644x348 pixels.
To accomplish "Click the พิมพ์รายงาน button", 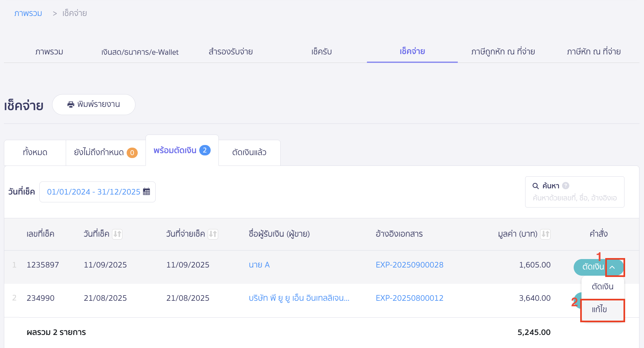I will tap(94, 104).
